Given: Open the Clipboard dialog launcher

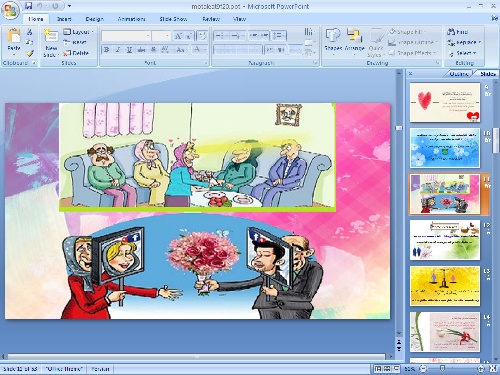Looking at the screenshot, I should tap(34, 63).
